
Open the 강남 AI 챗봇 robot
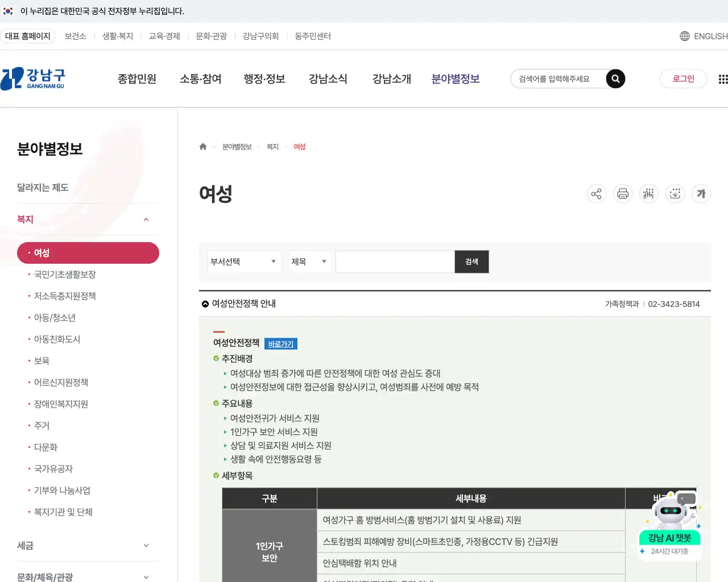pyautogui.click(x=671, y=525)
